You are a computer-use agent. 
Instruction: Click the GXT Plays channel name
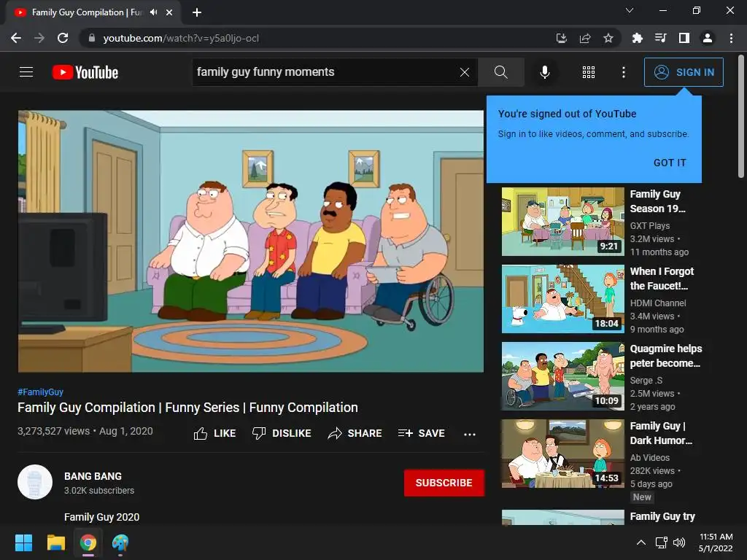pyautogui.click(x=650, y=226)
